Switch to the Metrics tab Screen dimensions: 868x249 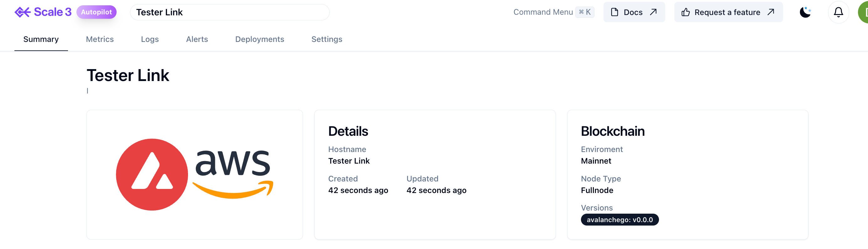[100, 39]
